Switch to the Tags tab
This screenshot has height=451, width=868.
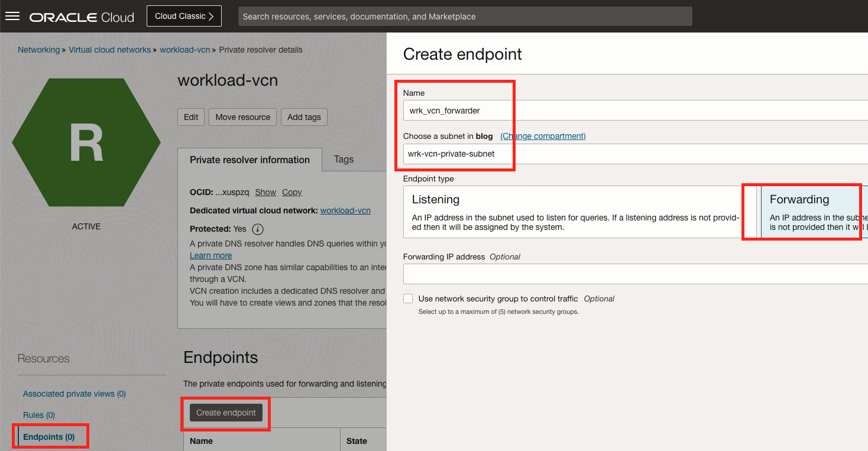pos(344,159)
